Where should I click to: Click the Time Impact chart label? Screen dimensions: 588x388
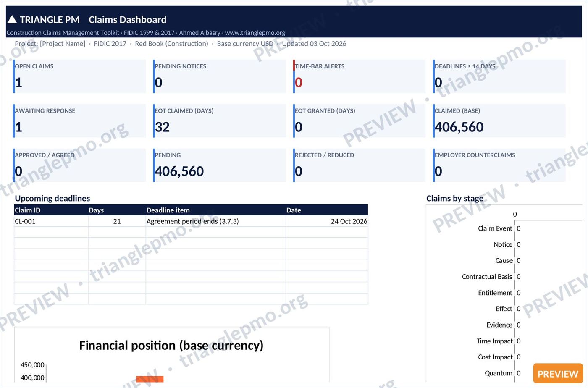495,341
